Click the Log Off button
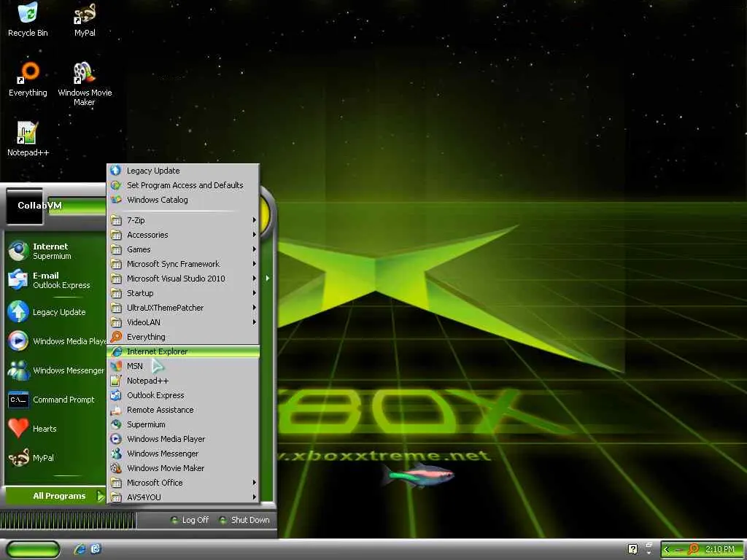This screenshot has height=560, width=747. click(190, 520)
